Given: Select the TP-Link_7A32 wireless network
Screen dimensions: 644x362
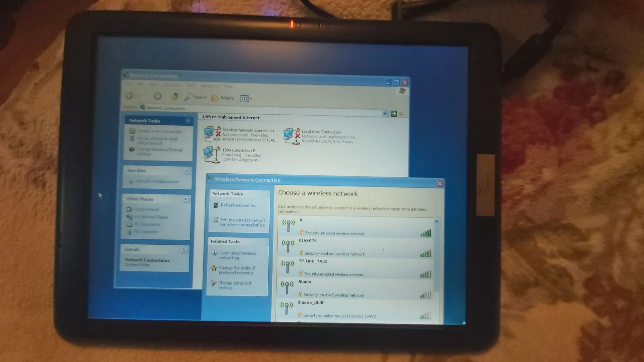Looking at the screenshot, I should [355, 268].
